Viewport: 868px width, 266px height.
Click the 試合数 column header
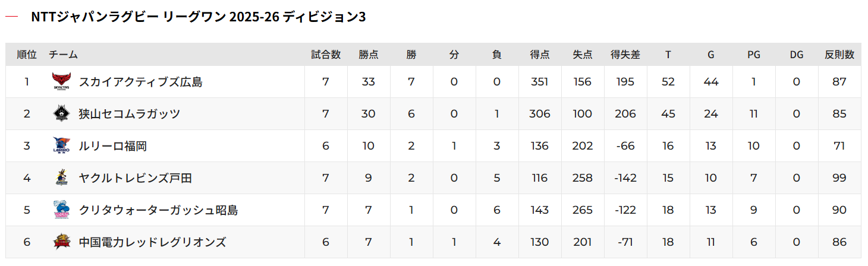tap(326, 55)
